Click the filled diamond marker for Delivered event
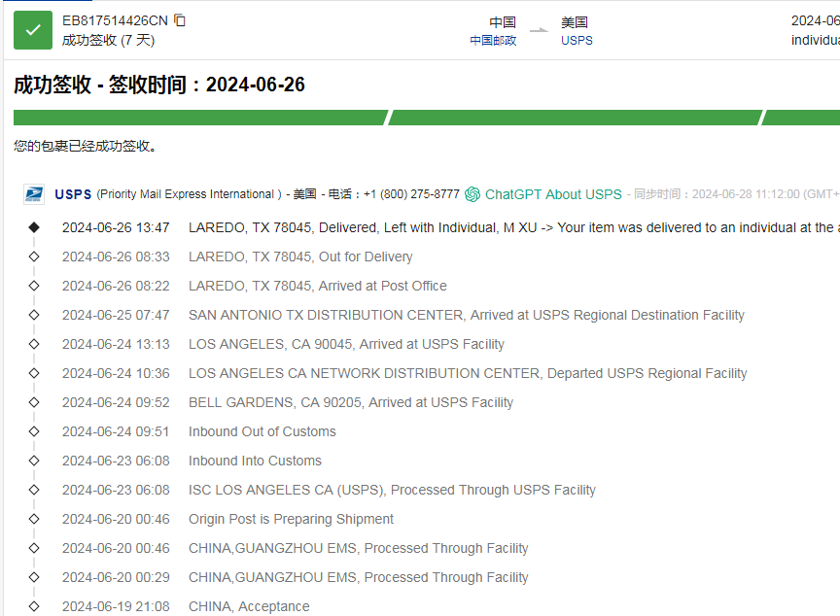Screen dimensions: 840x616 pos(34,227)
